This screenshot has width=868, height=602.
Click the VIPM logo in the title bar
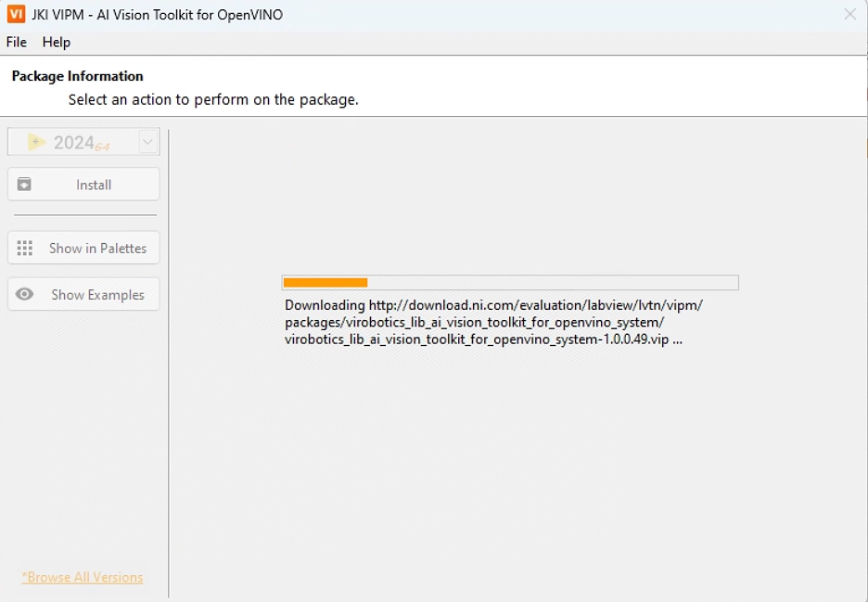point(16,14)
